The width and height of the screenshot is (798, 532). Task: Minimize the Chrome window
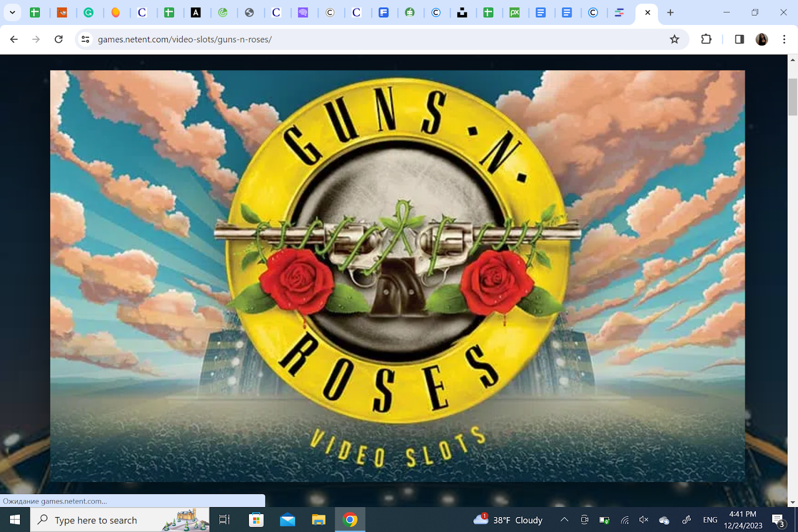point(727,12)
